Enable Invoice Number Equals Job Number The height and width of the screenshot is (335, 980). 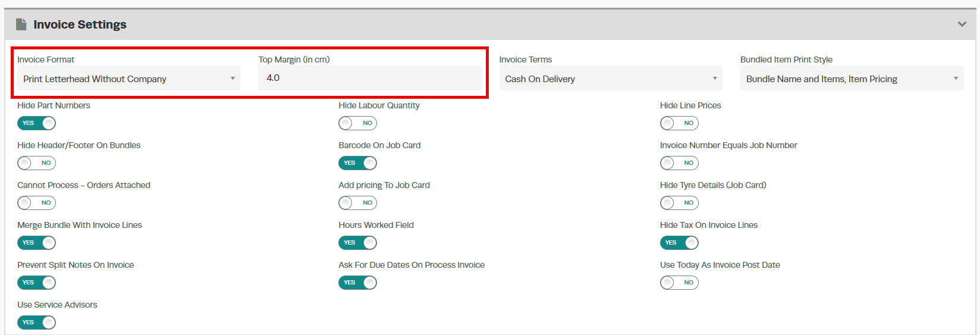(x=679, y=163)
